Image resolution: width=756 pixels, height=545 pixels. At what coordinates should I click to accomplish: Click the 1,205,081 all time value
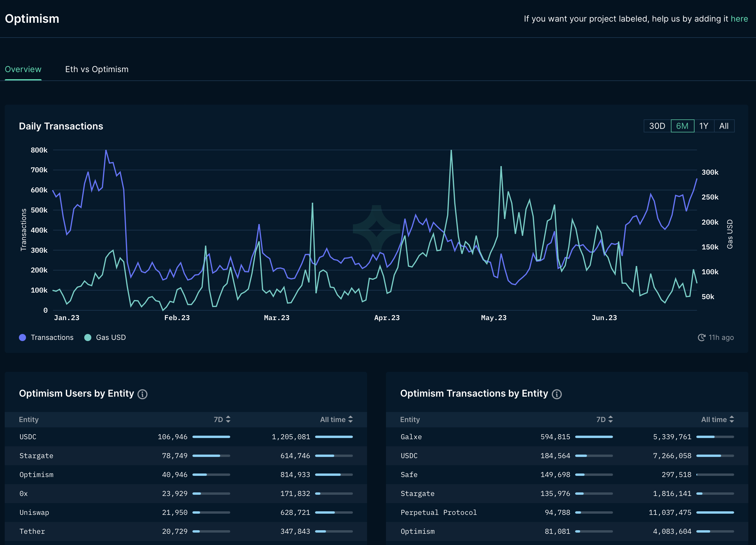click(291, 437)
